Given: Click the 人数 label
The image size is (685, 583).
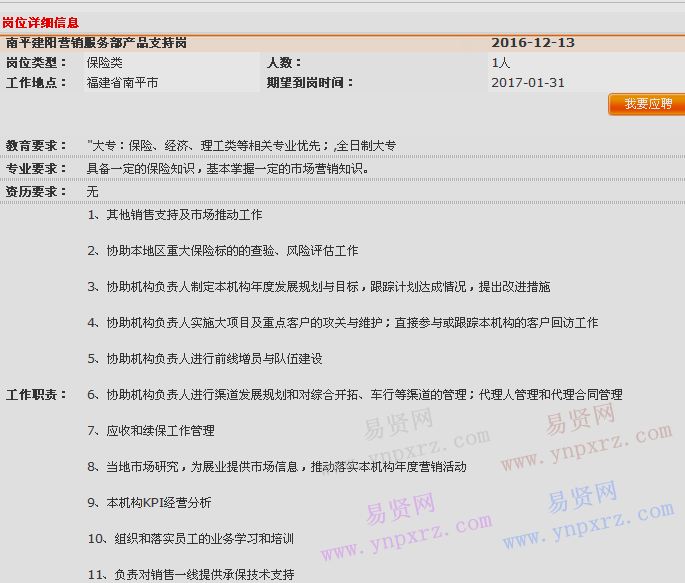Looking at the screenshot, I should [x=284, y=63].
